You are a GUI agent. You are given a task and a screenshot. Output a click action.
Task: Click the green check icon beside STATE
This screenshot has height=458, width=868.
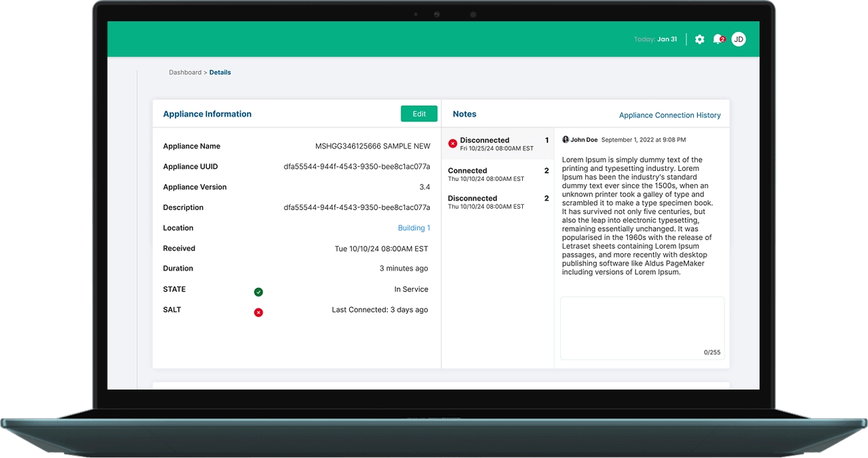pyautogui.click(x=258, y=292)
